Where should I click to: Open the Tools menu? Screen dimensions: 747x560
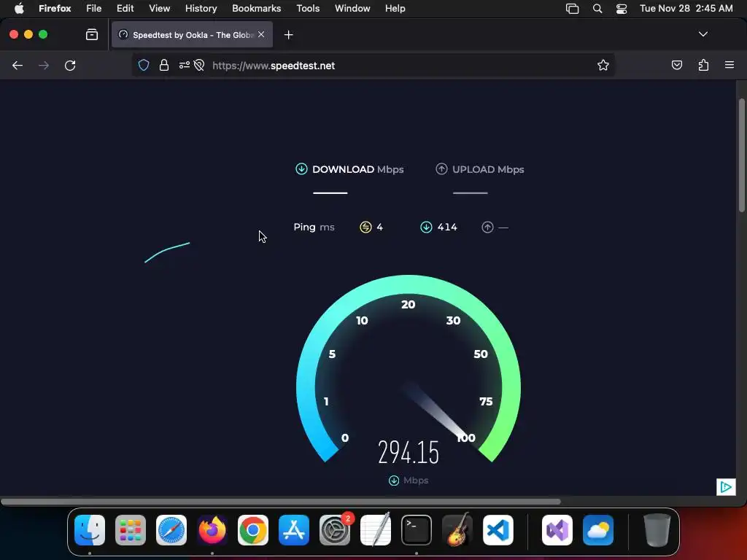308,9
